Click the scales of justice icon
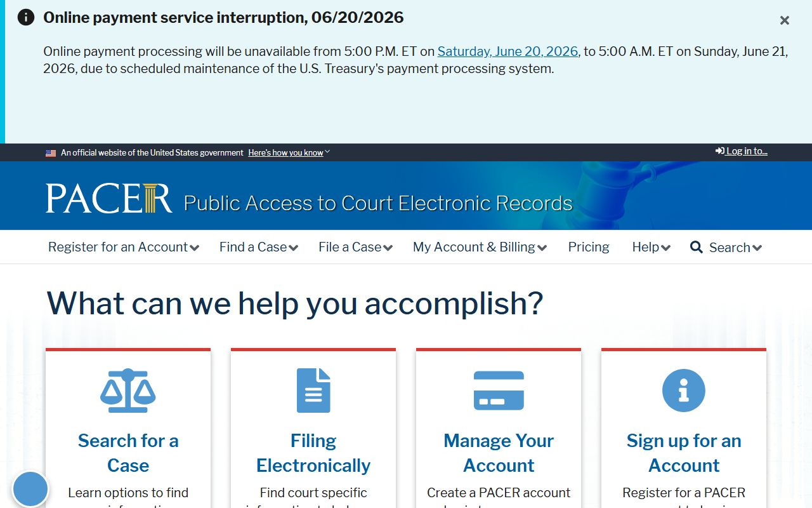 click(x=128, y=391)
